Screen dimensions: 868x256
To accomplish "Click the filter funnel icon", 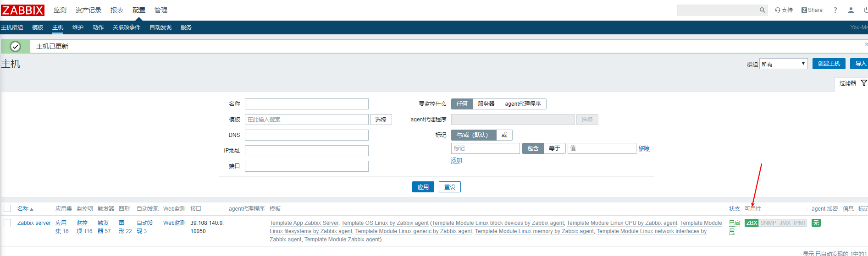I will (863, 83).
